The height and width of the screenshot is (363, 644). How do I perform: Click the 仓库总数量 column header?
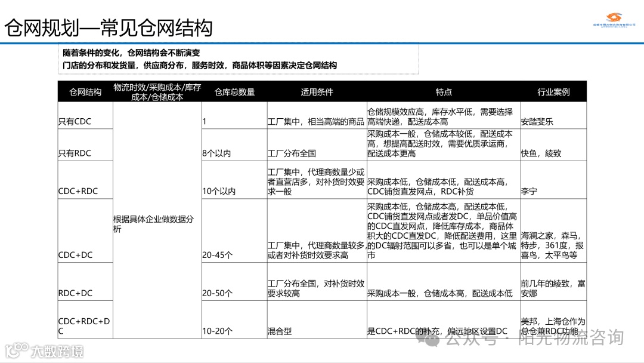[234, 92]
